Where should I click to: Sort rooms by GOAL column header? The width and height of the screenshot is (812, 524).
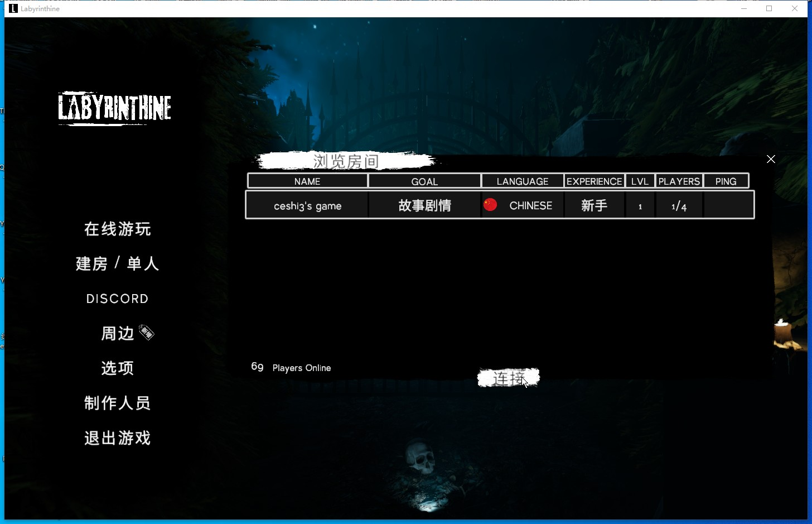tap(424, 181)
